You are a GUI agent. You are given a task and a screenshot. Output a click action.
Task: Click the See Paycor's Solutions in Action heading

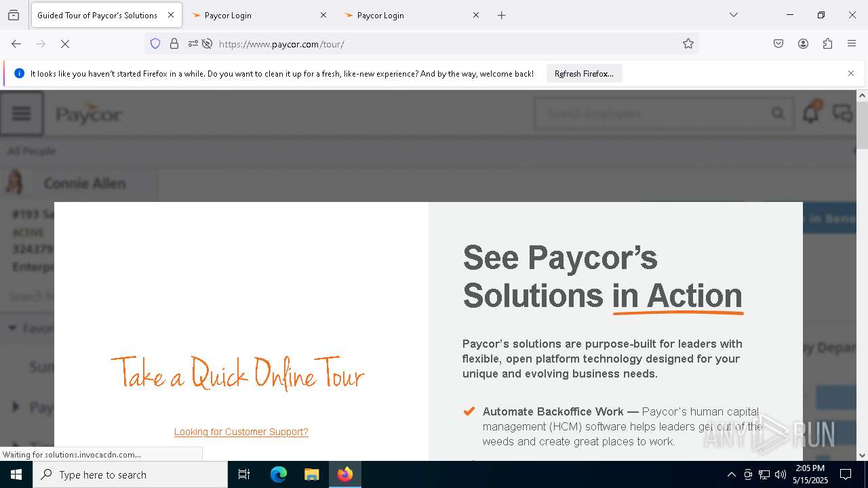[x=603, y=277]
